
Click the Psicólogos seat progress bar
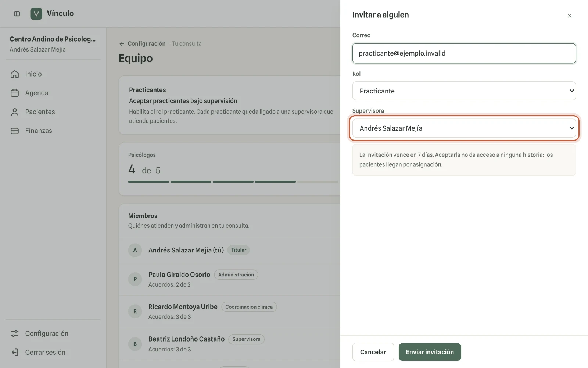[x=233, y=181]
